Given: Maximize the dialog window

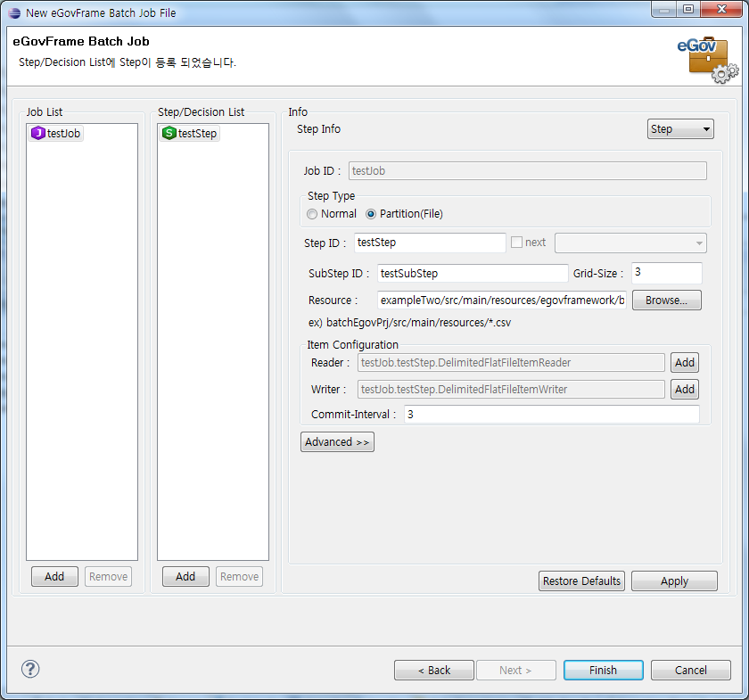Looking at the screenshot, I should click(x=688, y=9).
